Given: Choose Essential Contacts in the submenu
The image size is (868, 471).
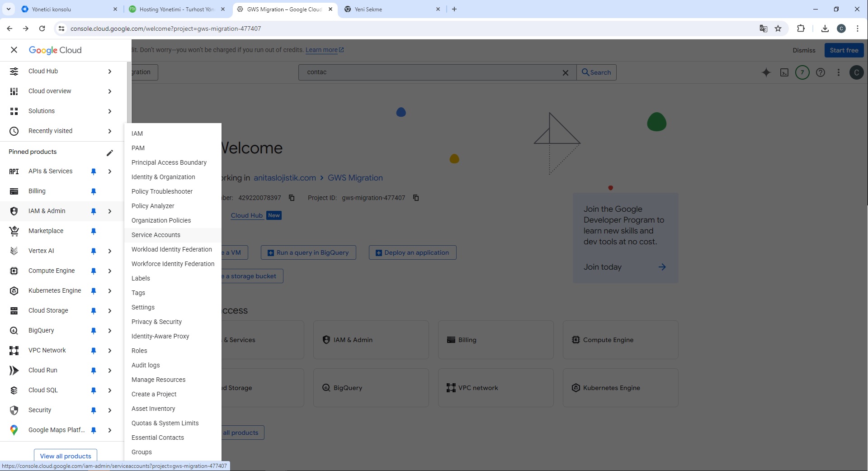Looking at the screenshot, I should pos(158,438).
